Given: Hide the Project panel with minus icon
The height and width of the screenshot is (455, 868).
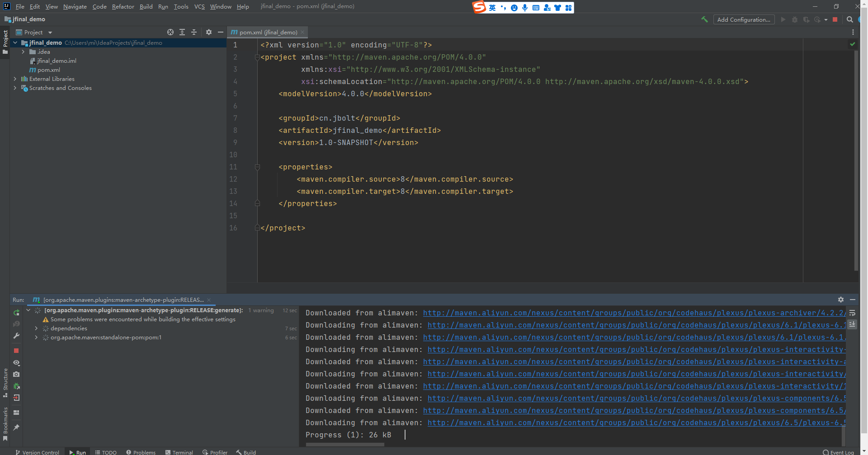Looking at the screenshot, I should [221, 32].
